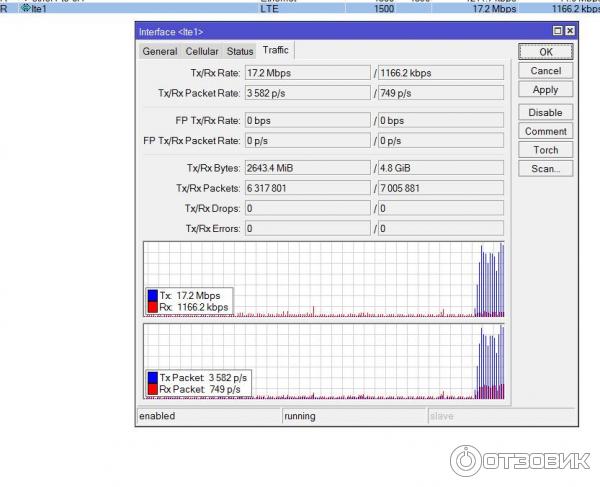This screenshot has height=487, width=600.
Task: Select the Traffic tab
Action: 276,50
